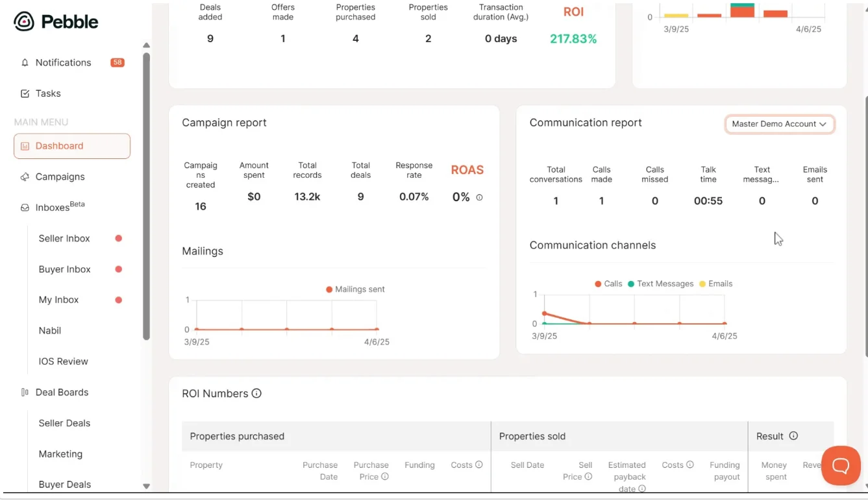This screenshot has height=501, width=868.
Task: Open the Nabil inbox
Action: click(50, 330)
